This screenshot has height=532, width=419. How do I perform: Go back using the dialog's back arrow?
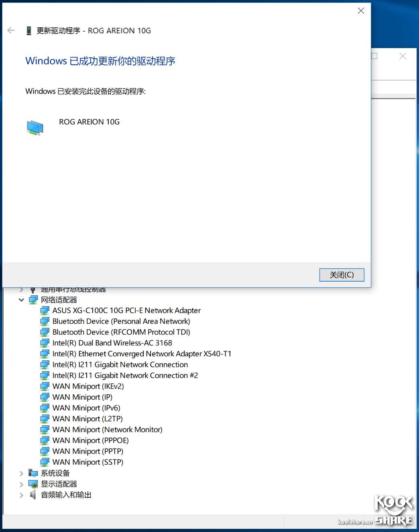[11, 30]
